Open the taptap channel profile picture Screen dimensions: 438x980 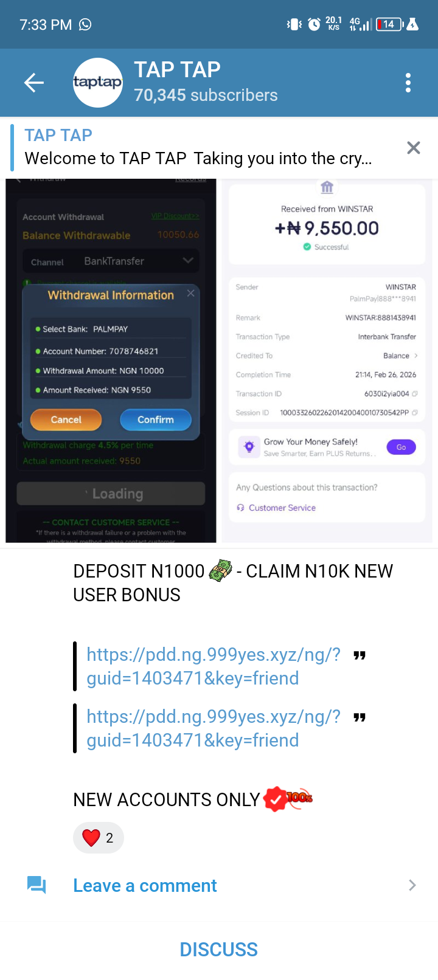98,83
